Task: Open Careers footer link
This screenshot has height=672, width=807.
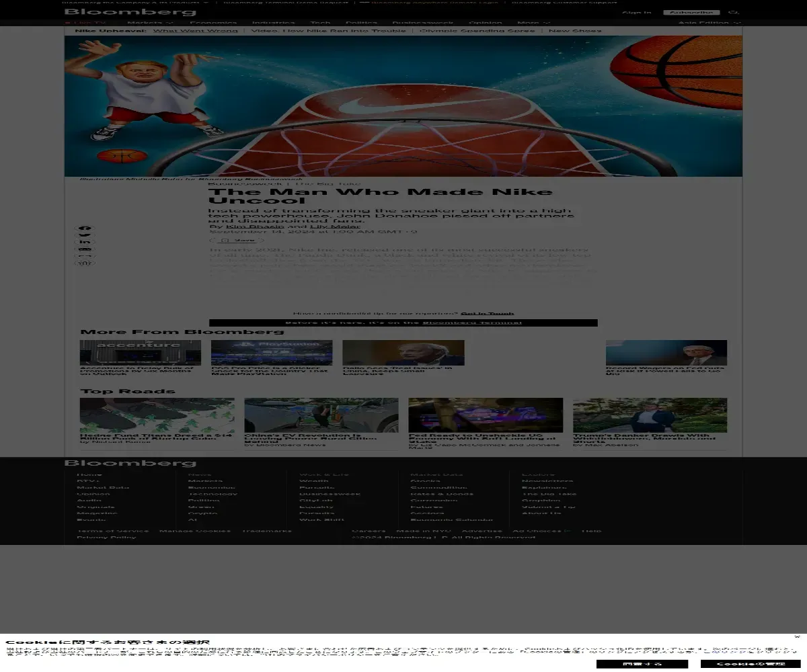Action: [x=369, y=531]
